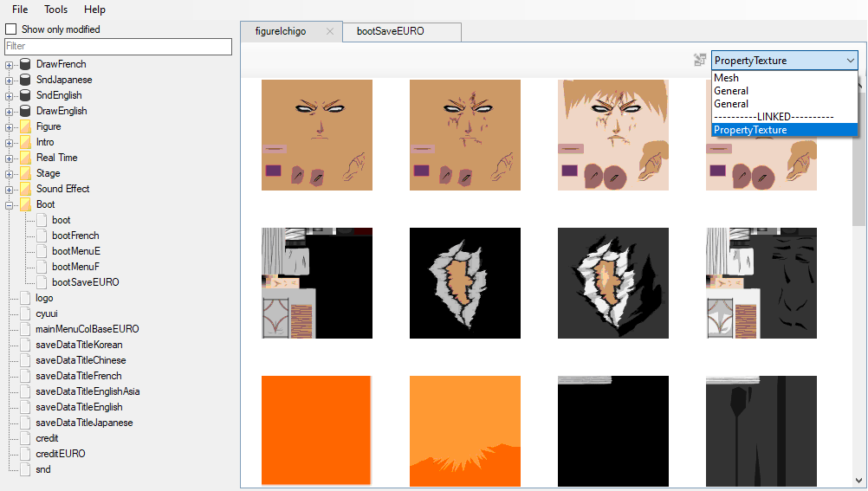Expand the Real Time folder node
The height and width of the screenshot is (491, 868).
9,158
